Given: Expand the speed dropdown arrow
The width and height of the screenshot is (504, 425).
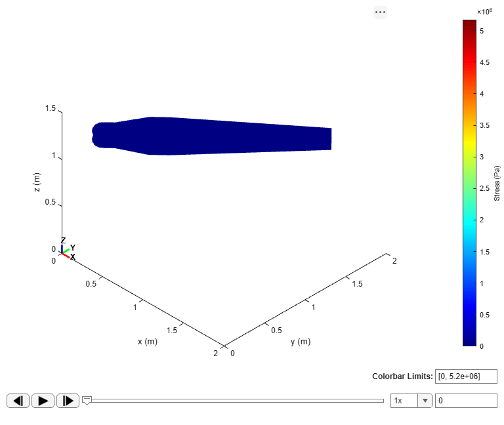Looking at the screenshot, I should tap(425, 401).
